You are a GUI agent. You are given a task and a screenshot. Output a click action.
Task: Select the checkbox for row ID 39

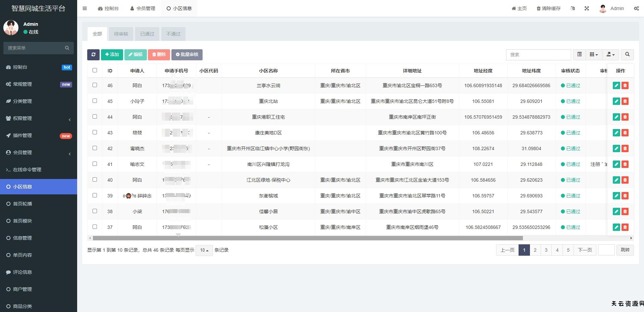(x=95, y=195)
